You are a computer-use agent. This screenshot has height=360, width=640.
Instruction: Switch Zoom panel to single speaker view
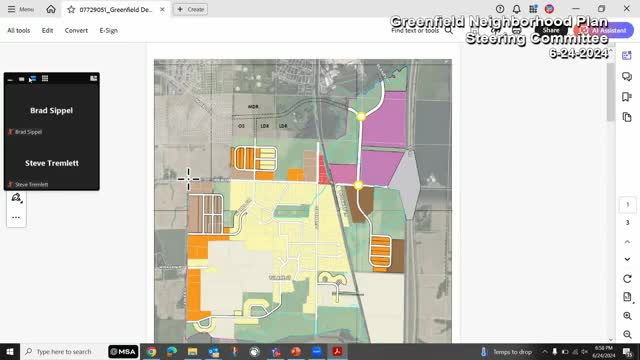tap(22, 79)
